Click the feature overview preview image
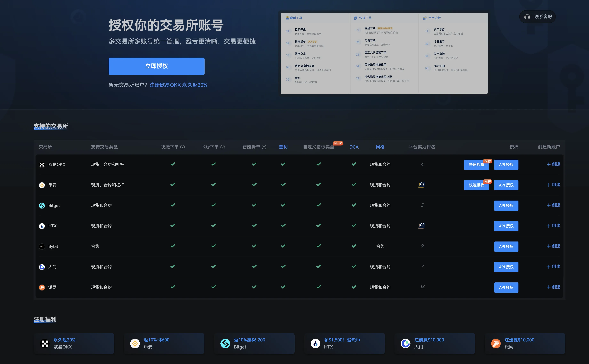The height and width of the screenshot is (364, 589). pos(384,53)
